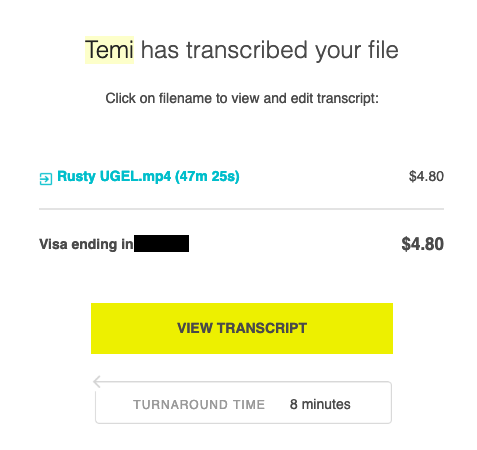The height and width of the screenshot is (450, 477).
Task: Click the $4.80 price beside the filename
Action: 426,176
